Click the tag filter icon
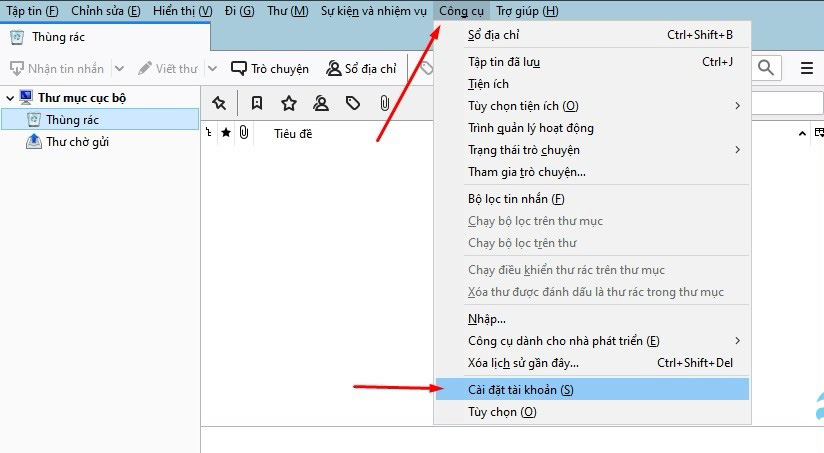This screenshot has height=453, width=824. pyautogui.click(x=353, y=103)
